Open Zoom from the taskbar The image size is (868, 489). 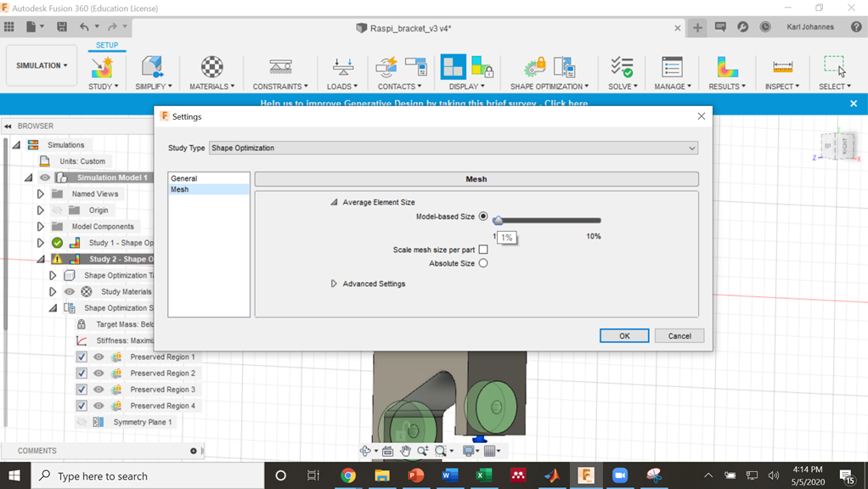pos(620,475)
